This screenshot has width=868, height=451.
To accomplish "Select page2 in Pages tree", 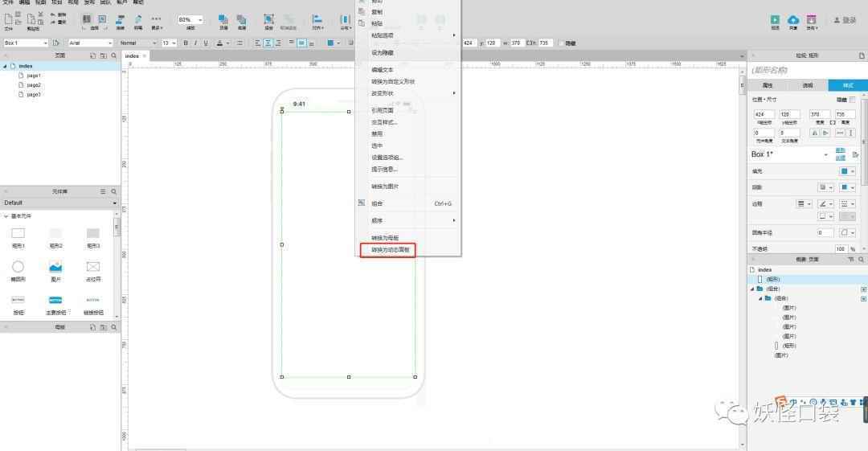I will [x=34, y=84].
